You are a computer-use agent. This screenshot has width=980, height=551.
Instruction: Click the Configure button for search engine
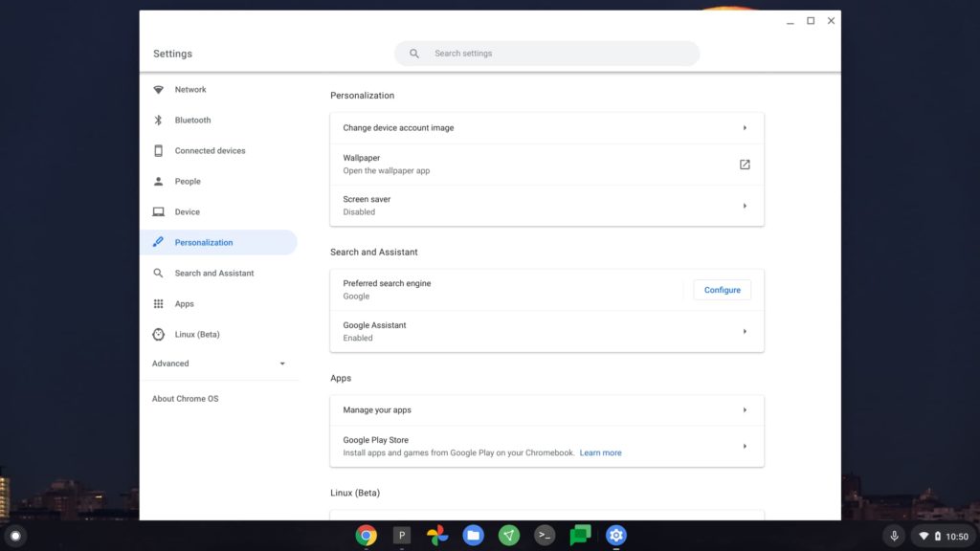(x=722, y=290)
